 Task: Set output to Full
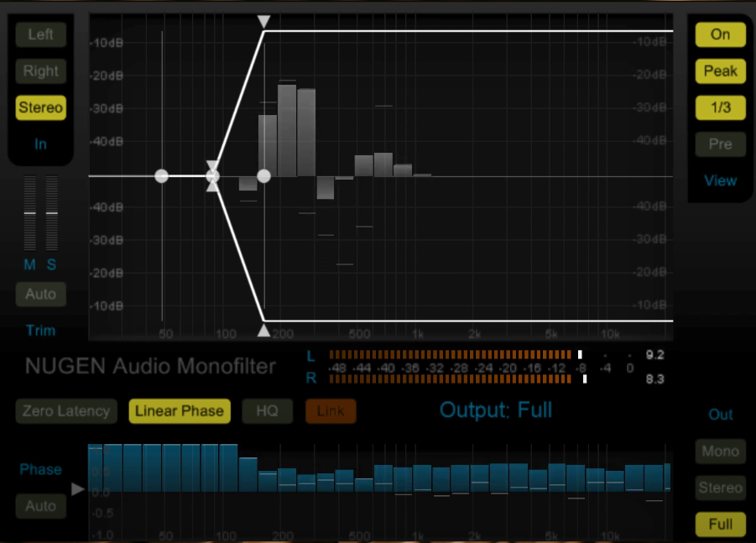click(x=720, y=525)
